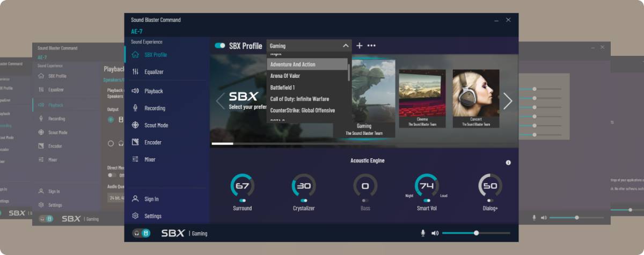644x255 pixels.
Task: Select the Concert profile thumbnail
Action: [476, 98]
